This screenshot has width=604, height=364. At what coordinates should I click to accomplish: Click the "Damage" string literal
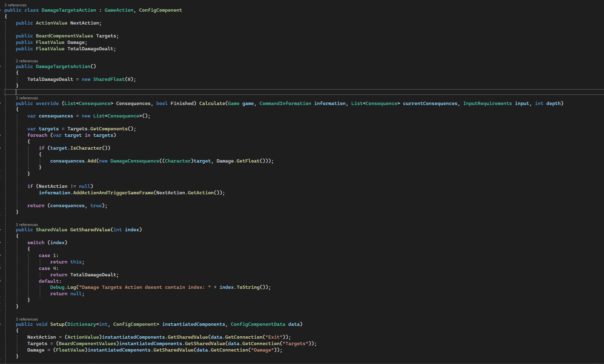click(262, 350)
